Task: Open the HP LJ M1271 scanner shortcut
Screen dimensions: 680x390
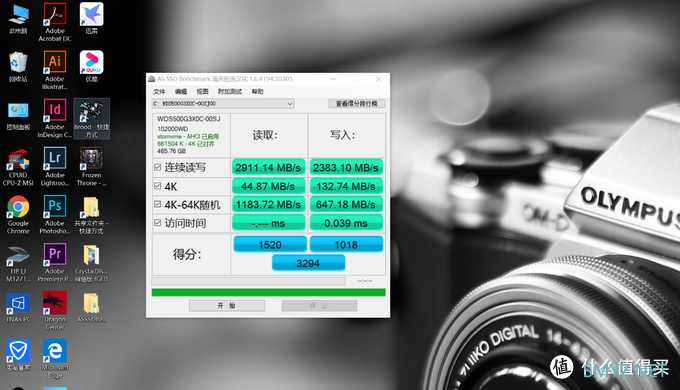Action: pyautogui.click(x=18, y=263)
